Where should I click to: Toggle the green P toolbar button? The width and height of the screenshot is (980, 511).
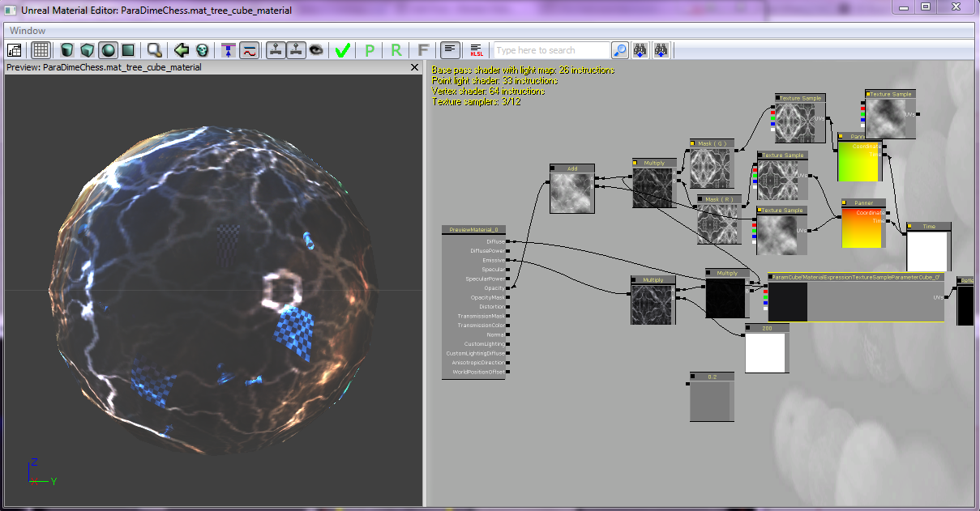[x=370, y=50]
